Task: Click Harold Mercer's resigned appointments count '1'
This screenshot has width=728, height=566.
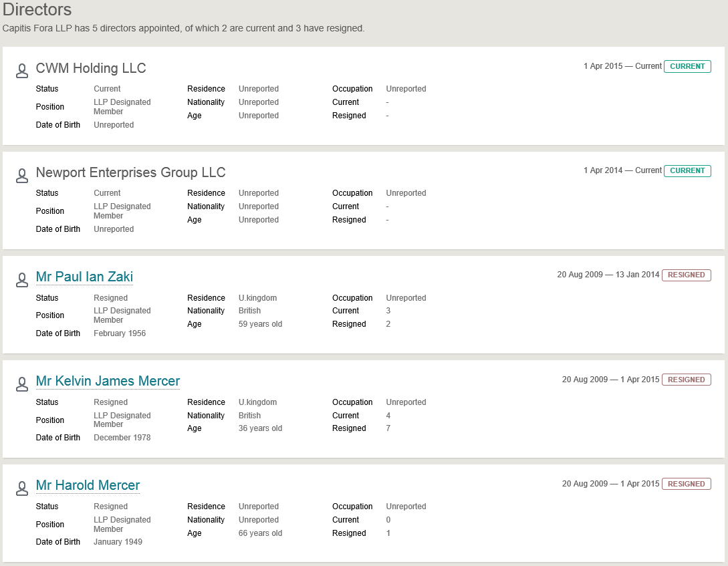Action: click(x=388, y=533)
